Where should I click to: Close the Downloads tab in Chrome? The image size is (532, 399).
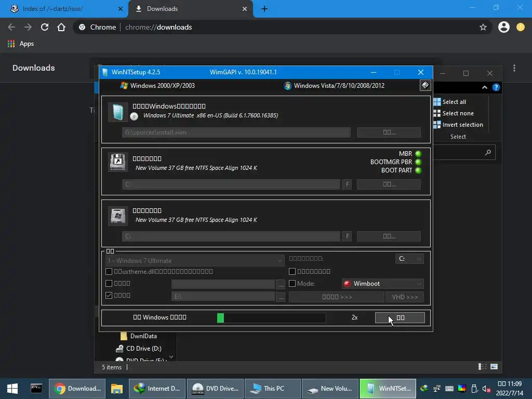pos(245,9)
